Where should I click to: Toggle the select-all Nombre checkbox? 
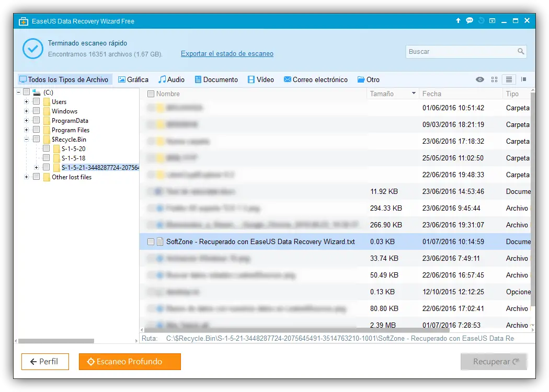coord(151,94)
